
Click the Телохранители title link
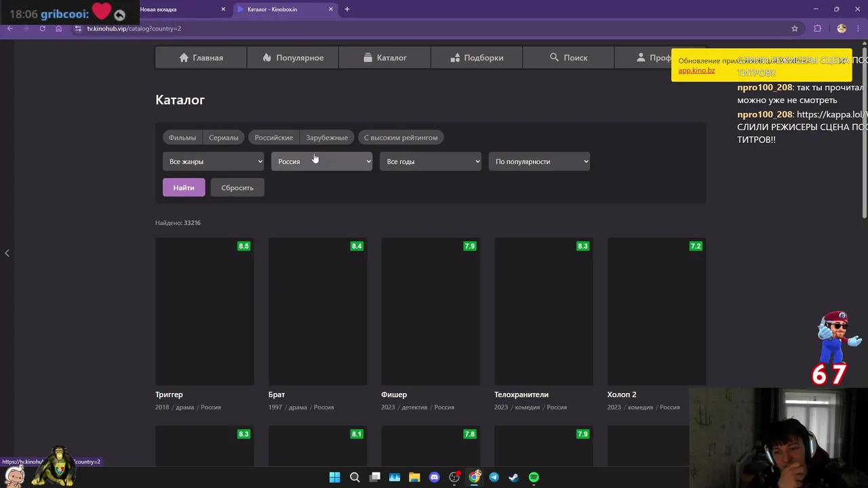pyautogui.click(x=521, y=394)
